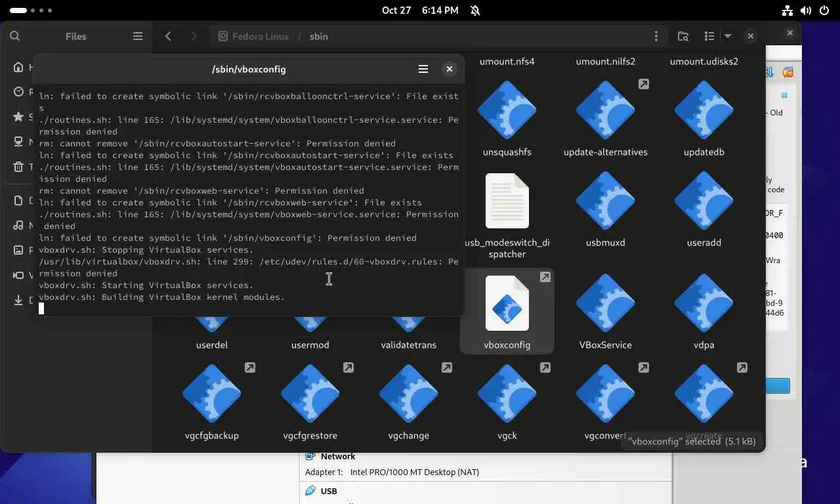The width and height of the screenshot is (840, 504).
Task: Open Music from the sidebar
Action: click(x=18, y=225)
